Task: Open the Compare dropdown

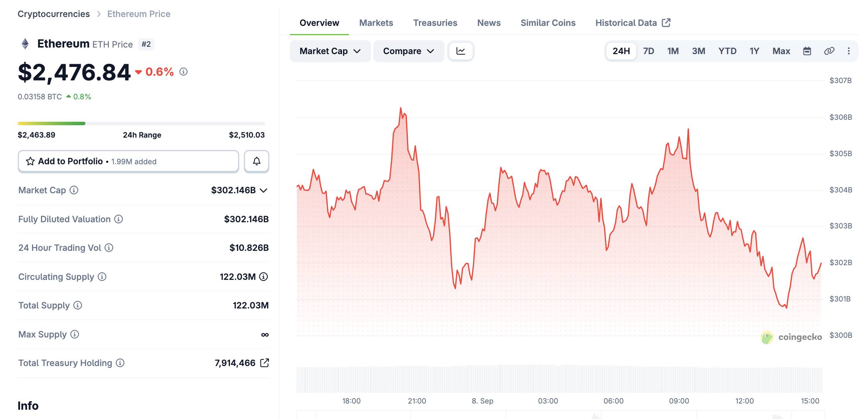Action: point(408,51)
